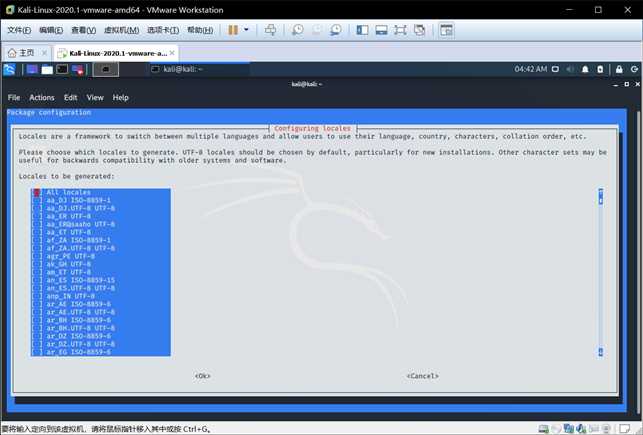
Task: Open the 查看(V) menu
Action: point(84,30)
